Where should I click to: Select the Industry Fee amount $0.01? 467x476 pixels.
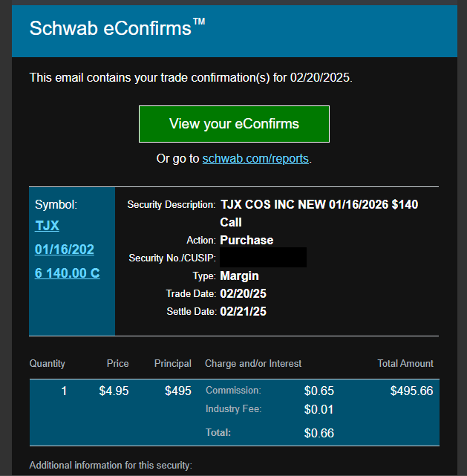(319, 409)
